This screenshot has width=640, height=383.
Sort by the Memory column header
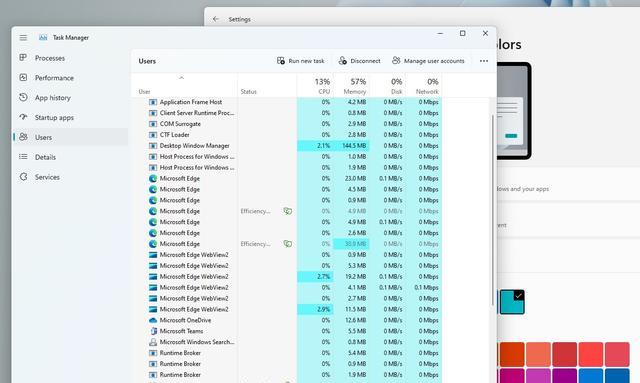coord(351,86)
